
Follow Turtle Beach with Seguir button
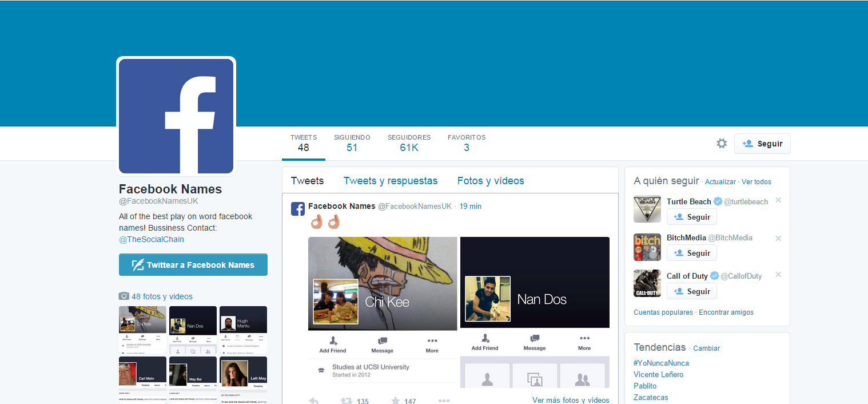(x=691, y=217)
